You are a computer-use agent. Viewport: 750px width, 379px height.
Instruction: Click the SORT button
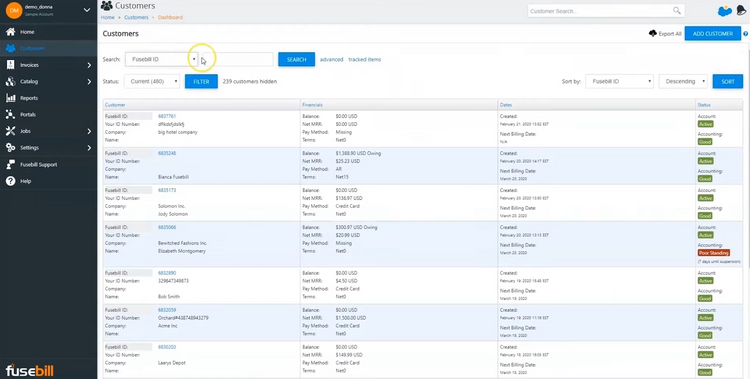728,81
